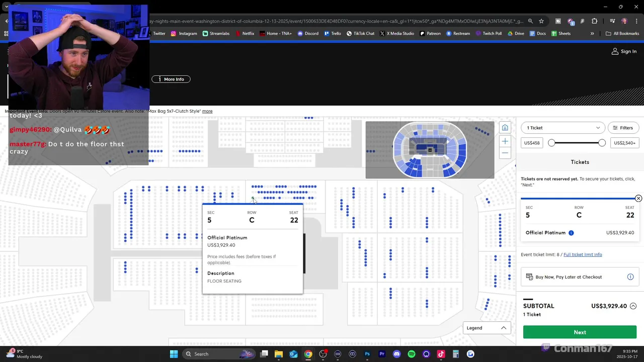The image size is (644, 362).
Task: Open the Restream bookmark
Action: [458, 34]
